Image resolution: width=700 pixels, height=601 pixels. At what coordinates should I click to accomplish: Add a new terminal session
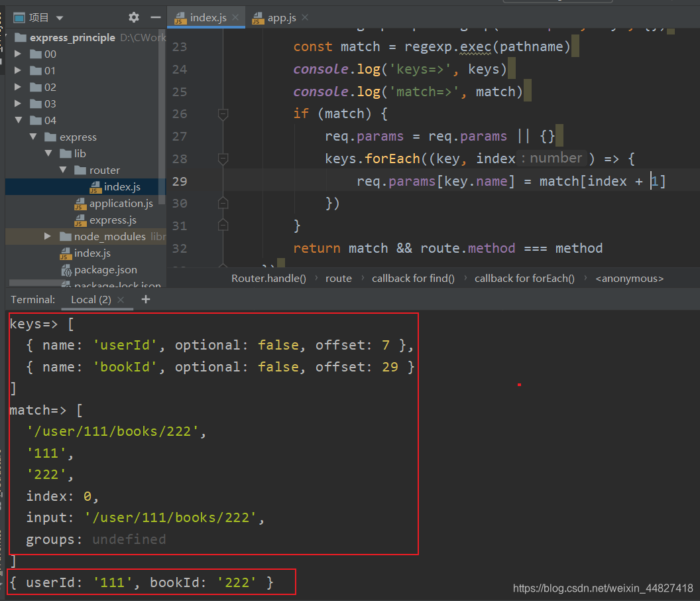click(146, 299)
